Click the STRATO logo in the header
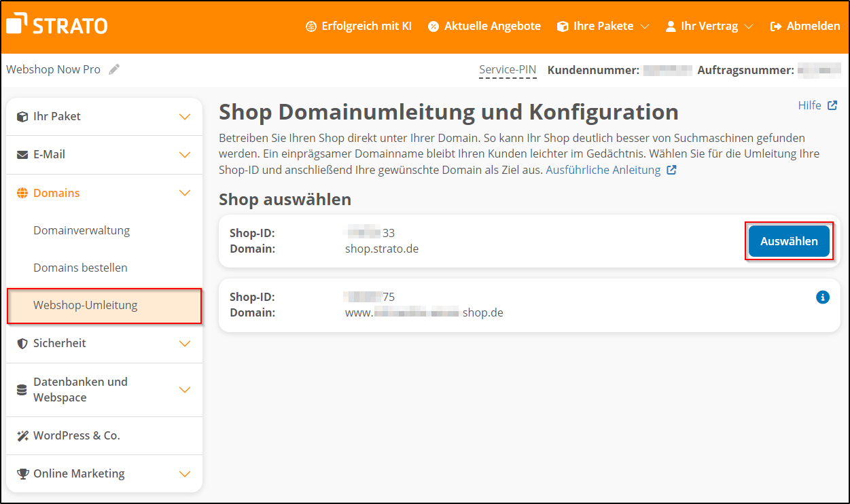Image resolution: width=850 pixels, height=504 pixels. click(56, 24)
